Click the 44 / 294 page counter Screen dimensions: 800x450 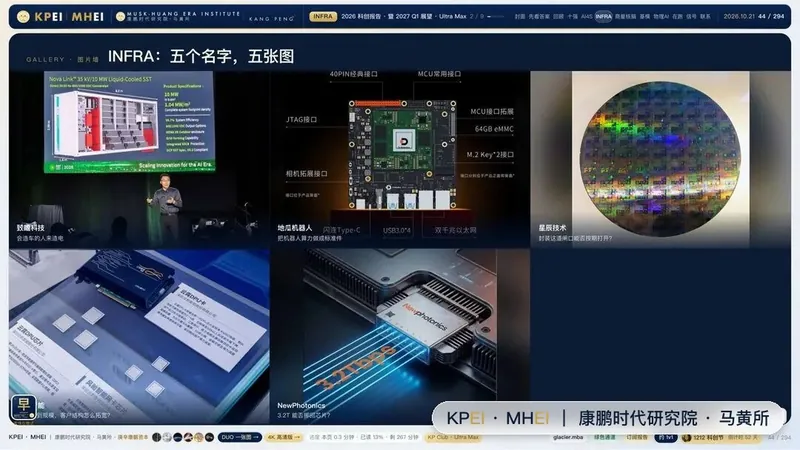click(771, 16)
